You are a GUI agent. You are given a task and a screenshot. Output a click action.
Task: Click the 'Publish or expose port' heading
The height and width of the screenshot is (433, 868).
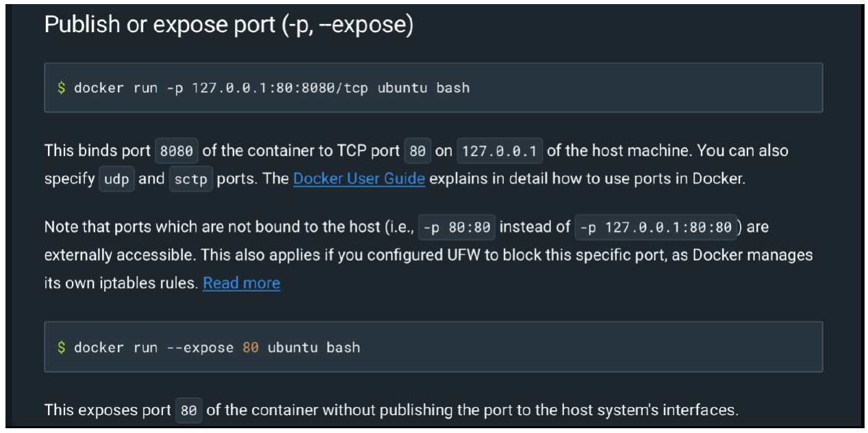coord(229,25)
